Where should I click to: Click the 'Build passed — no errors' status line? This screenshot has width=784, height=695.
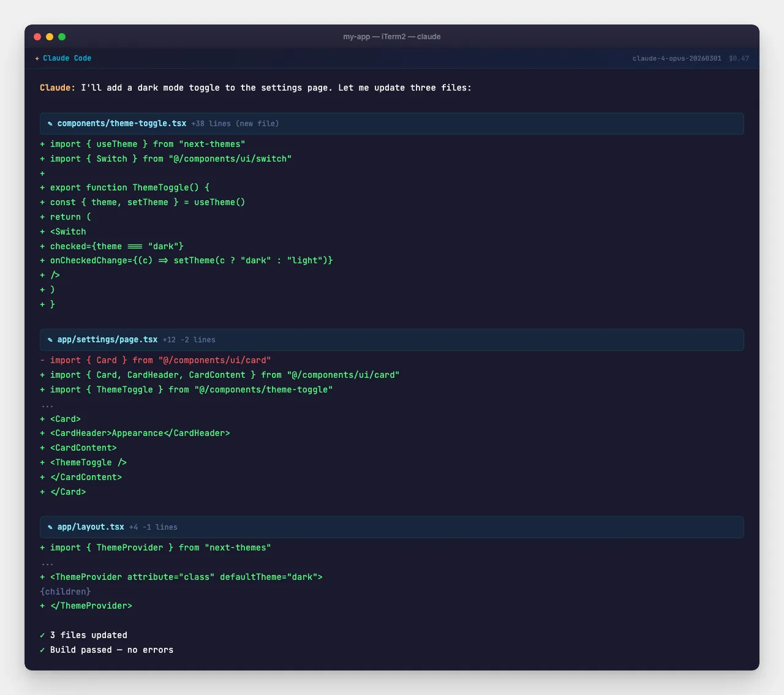pos(107,650)
